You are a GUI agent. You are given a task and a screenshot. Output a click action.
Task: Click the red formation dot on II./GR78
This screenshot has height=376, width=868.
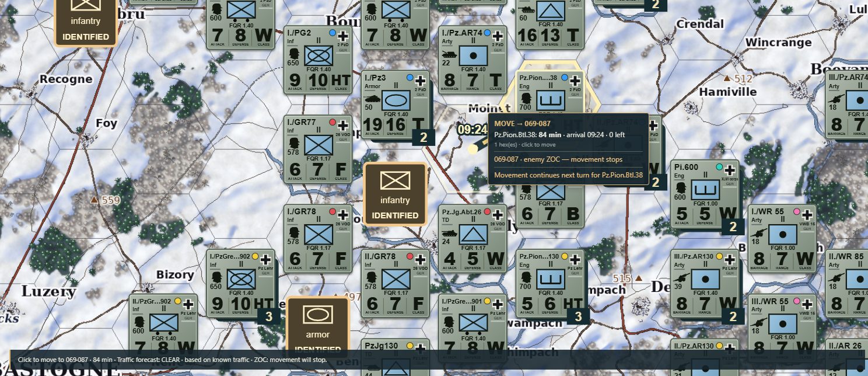(x=410, y=256)
